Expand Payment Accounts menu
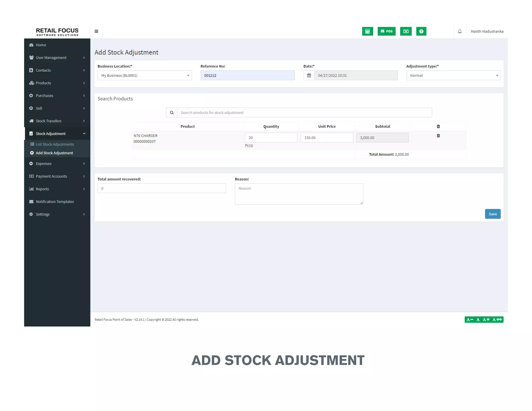 [57, 176]
